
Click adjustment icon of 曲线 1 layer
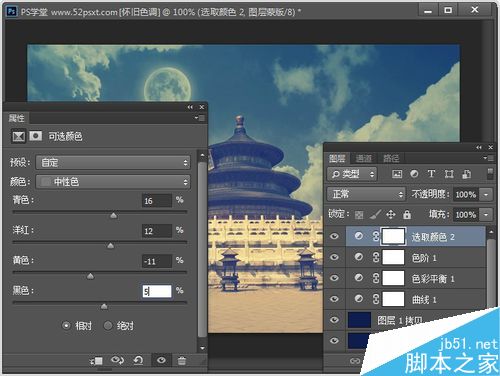point(359,299)
